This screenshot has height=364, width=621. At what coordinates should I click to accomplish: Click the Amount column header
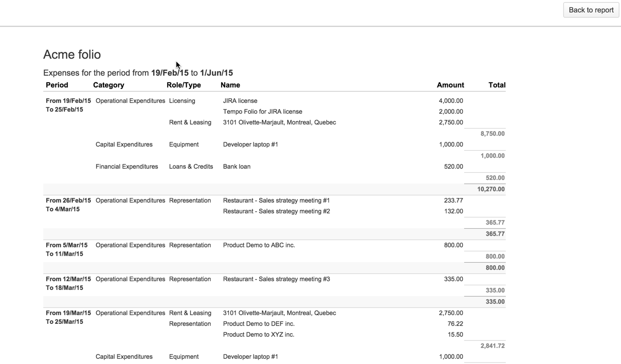[450, 85]
